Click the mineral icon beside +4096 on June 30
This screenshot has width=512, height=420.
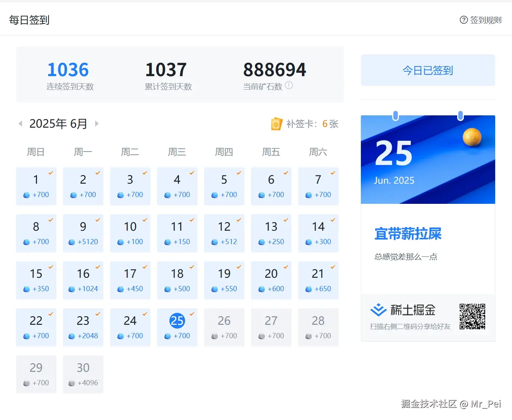coord(71,383)
